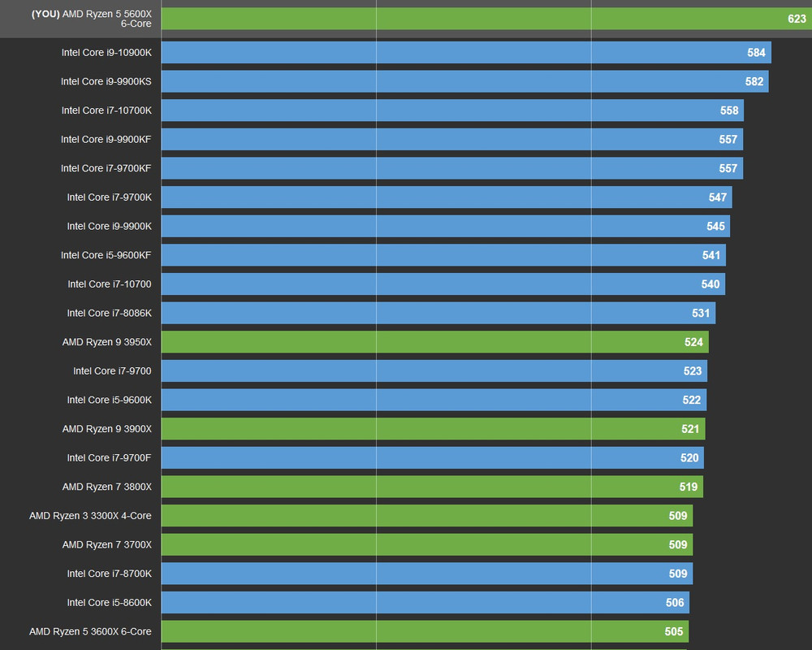Click the 623 score value
Image resolution: width=812 pixels, height=650 pixels.
click(797, 19)
